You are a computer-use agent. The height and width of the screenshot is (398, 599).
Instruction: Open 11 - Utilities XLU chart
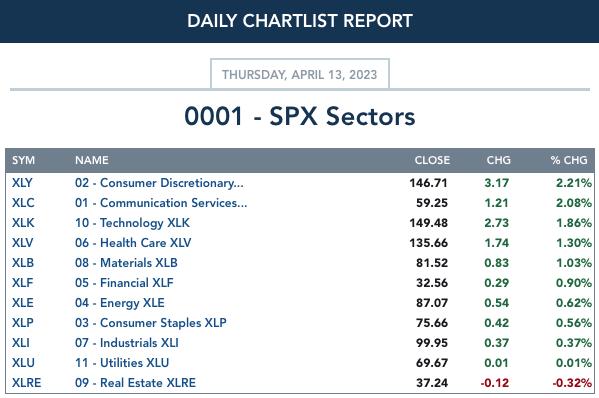pyautogui.click(x=122, y=363)
